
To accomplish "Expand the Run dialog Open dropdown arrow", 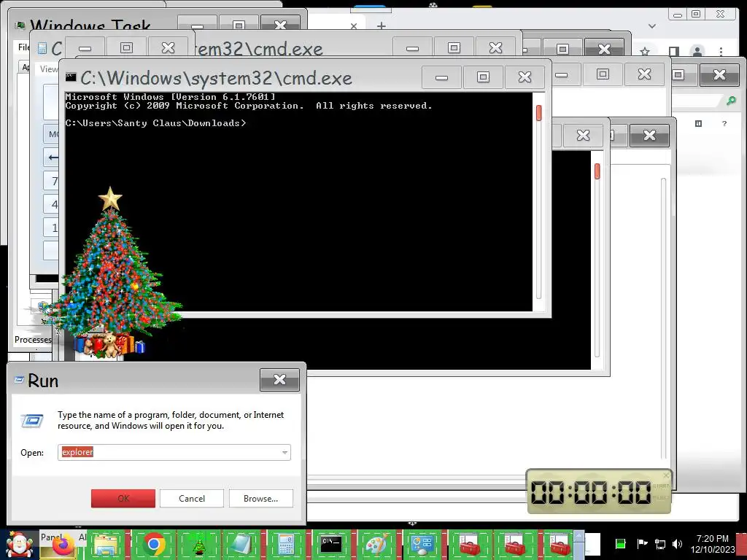I will [285, 452].
